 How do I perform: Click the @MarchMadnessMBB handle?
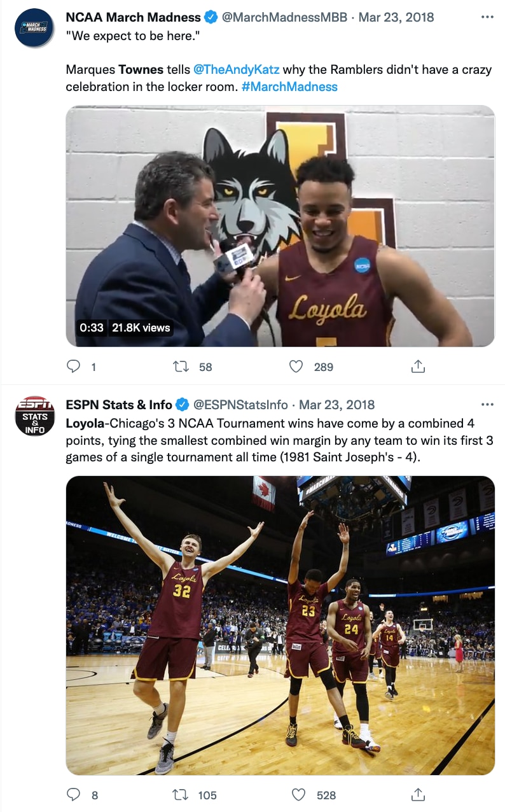(284, 17)
